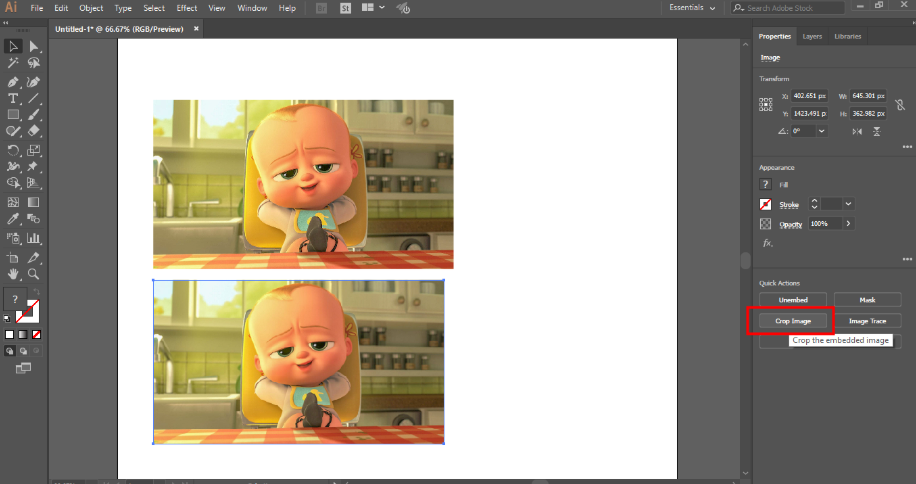Select the Shape Builder tool

pos(13,183)
